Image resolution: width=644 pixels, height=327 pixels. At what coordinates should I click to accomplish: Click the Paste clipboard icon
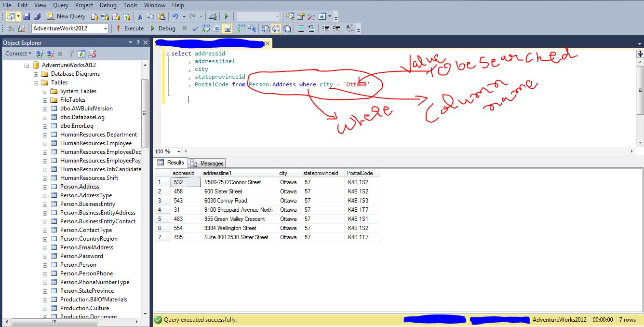[161, 16]
